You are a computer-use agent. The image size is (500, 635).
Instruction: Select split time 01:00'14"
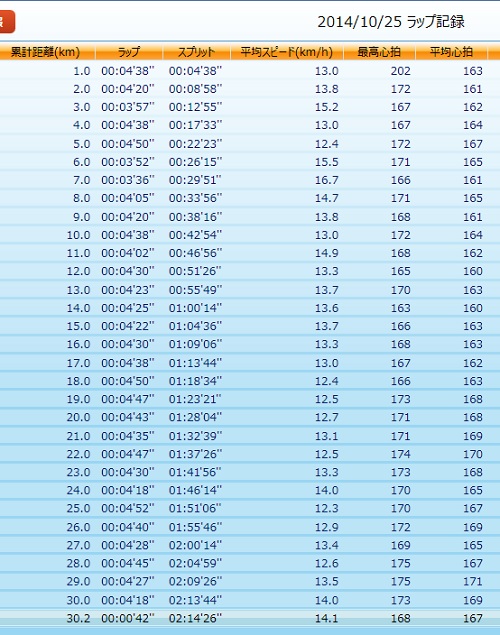pos(195,308)
